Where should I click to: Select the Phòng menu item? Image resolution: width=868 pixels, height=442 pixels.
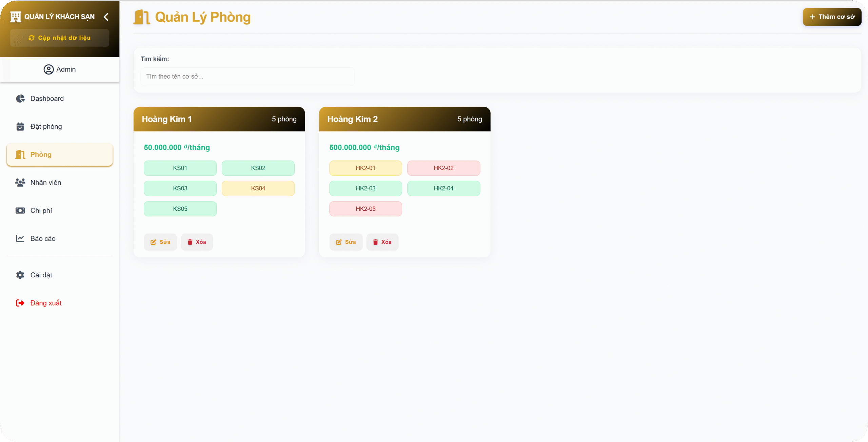click(60, 155)
